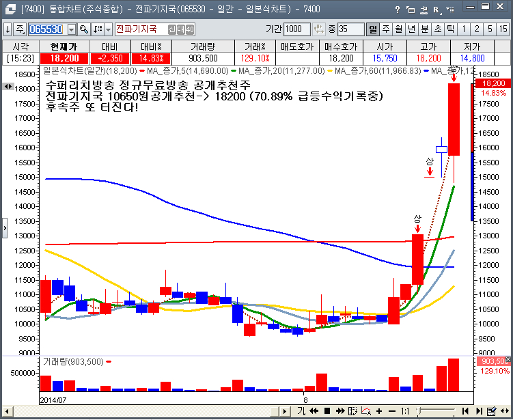Click the stock search magnifier icon
This screenshot has height=420, width=513.
click(x=83, y=29)
